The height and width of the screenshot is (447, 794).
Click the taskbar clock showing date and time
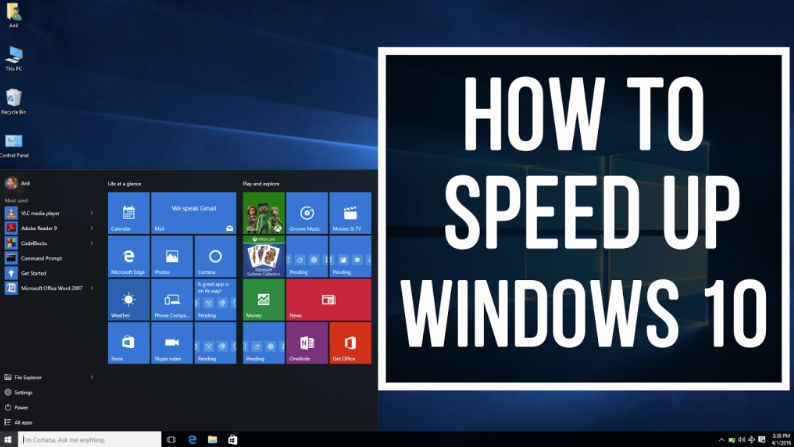pos(781,439)
